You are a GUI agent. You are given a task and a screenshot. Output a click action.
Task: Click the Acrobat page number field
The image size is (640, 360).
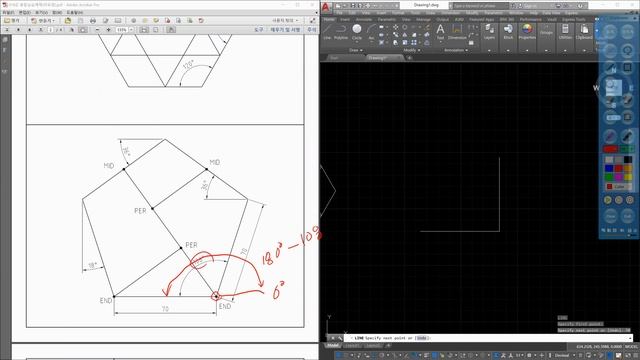pos(51,30)
